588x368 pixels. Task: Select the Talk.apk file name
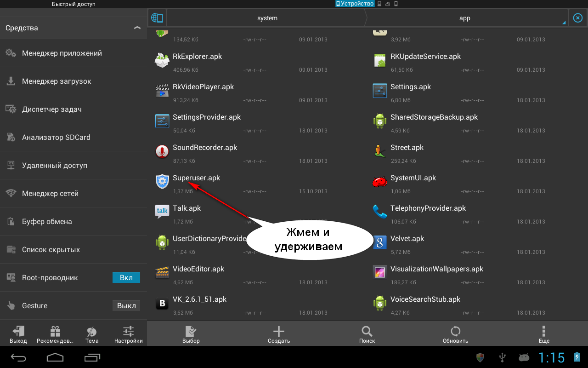[x=187, y=208]
